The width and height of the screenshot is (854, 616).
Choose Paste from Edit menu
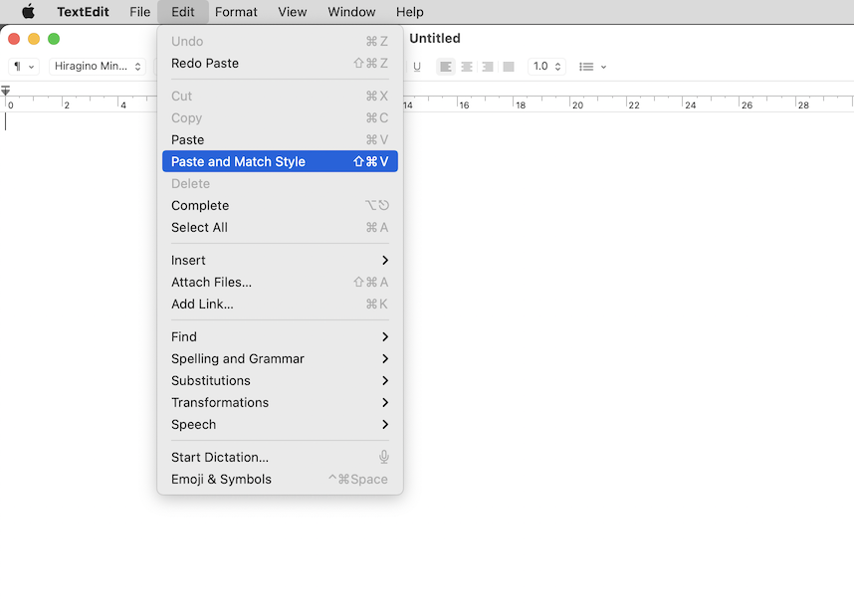pyautogui.click(x=280, y=140)
